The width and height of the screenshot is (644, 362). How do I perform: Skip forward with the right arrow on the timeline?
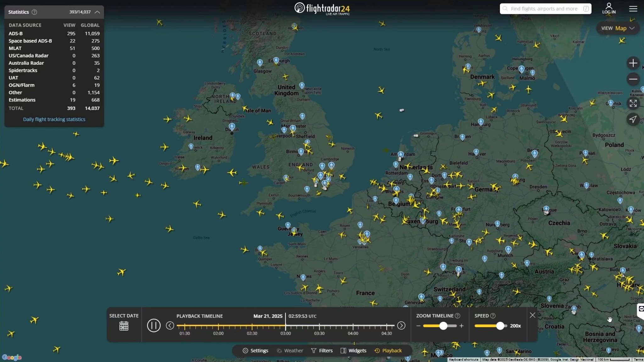tap(401, 326)
